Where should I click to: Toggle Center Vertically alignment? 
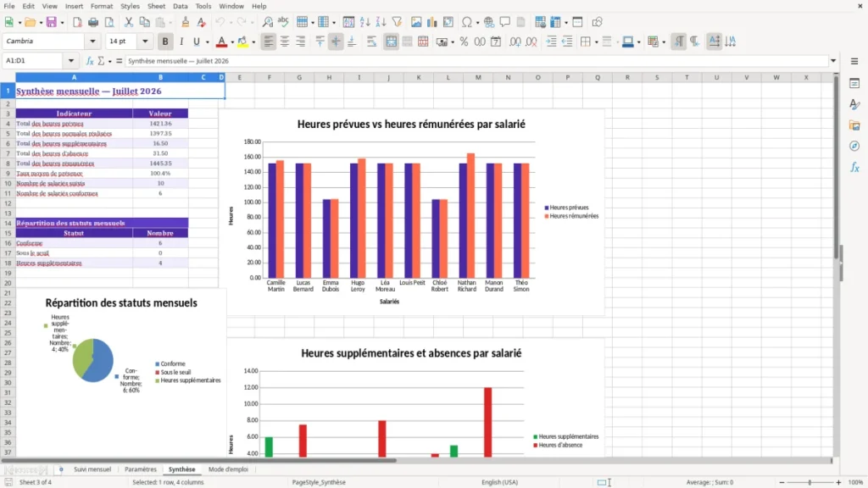tap(336, 42)
